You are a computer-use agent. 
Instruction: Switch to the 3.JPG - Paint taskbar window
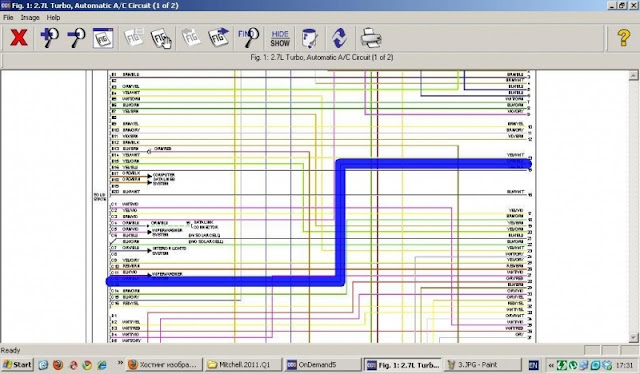click(x=482, y=365)
